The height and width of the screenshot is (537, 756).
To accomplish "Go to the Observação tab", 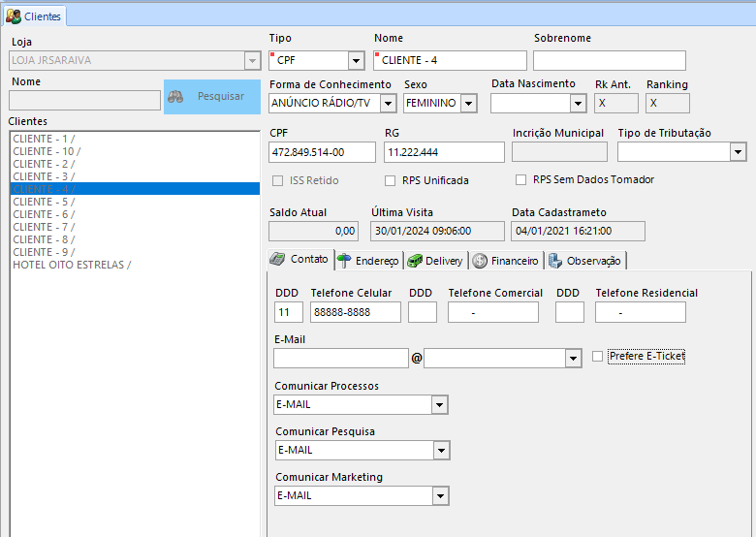I will (x=585, y=261).
